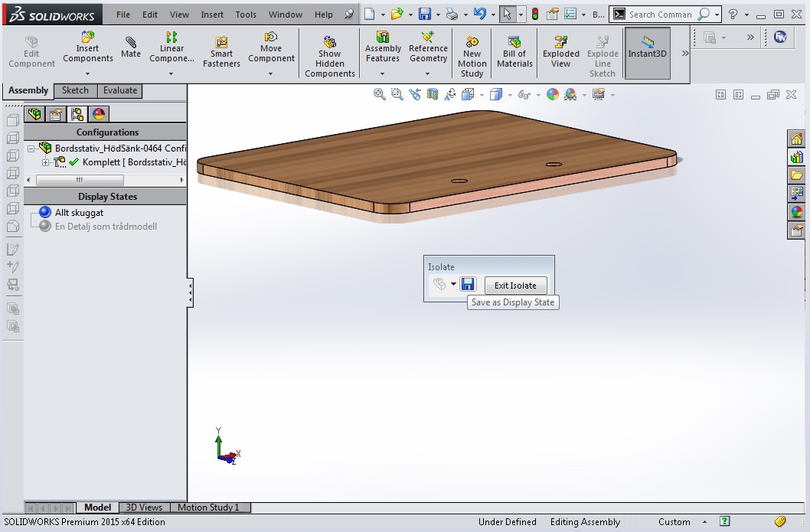This screenshot has width=810, height=532.
Task: Click the Mate tool
Action: 131,47
